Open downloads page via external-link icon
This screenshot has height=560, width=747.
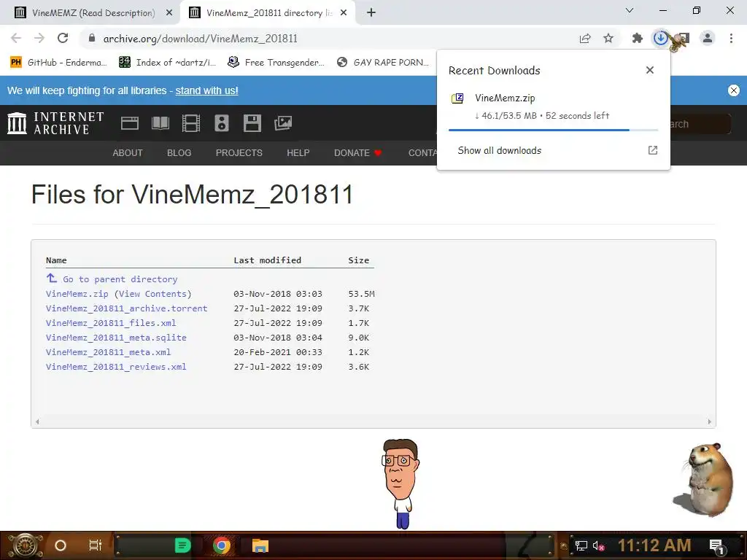653,150
